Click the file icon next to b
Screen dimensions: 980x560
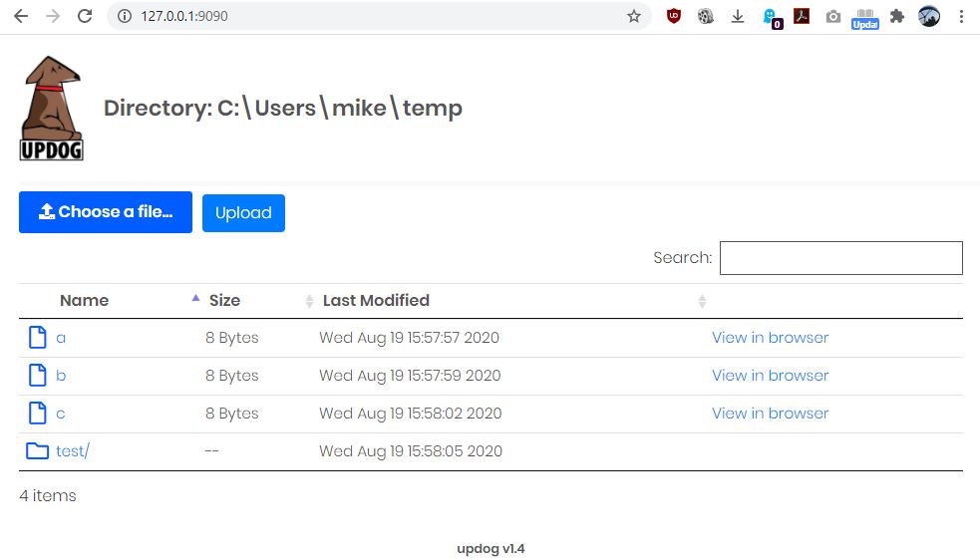click(x=38, y=375)
